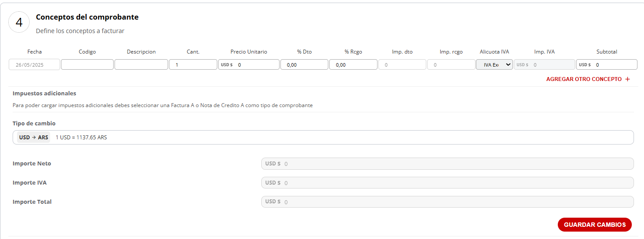Focus the % Dto discount field
The height and width of the screenshot is (239, 644).
[304, 64]
